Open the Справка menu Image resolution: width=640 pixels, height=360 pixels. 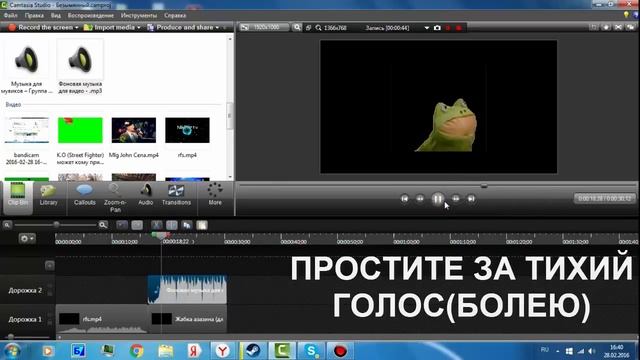coord(175,16)
